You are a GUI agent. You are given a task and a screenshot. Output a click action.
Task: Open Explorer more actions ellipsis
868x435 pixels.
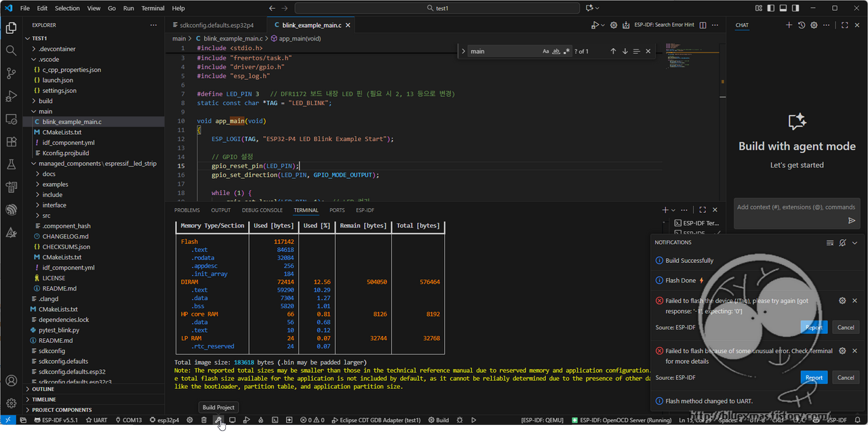coord(153,25)
